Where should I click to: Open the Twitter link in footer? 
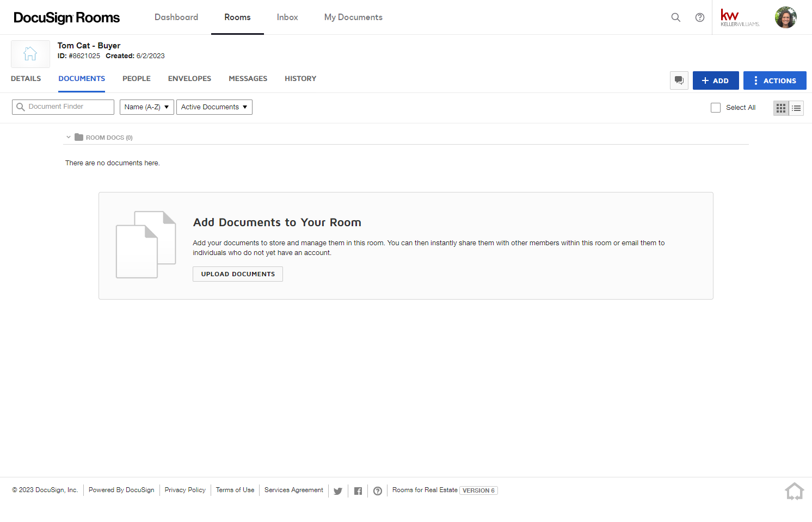coord(338,491)
